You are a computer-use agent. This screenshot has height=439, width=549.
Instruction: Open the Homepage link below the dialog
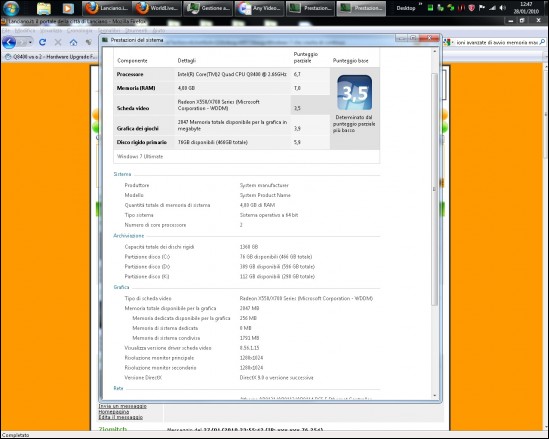113,412
